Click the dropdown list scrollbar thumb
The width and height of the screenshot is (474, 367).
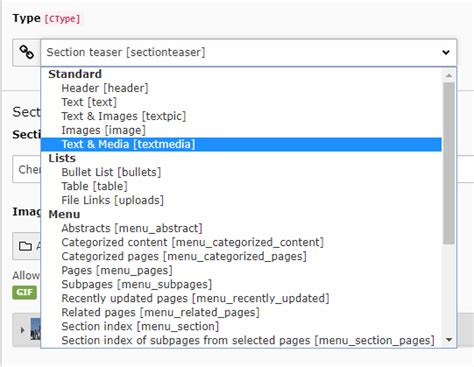[449, 163]
